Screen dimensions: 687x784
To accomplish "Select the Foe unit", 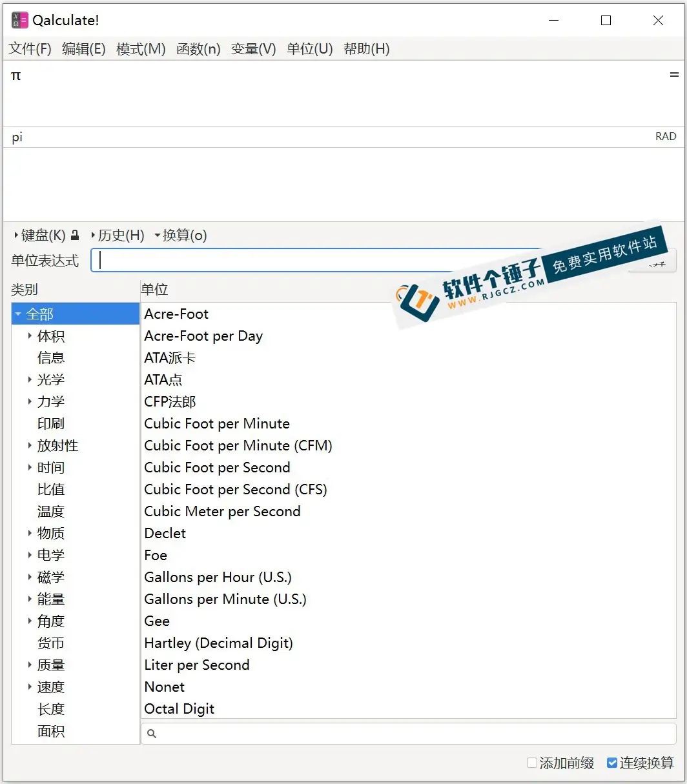I will (x=409, y=556).
